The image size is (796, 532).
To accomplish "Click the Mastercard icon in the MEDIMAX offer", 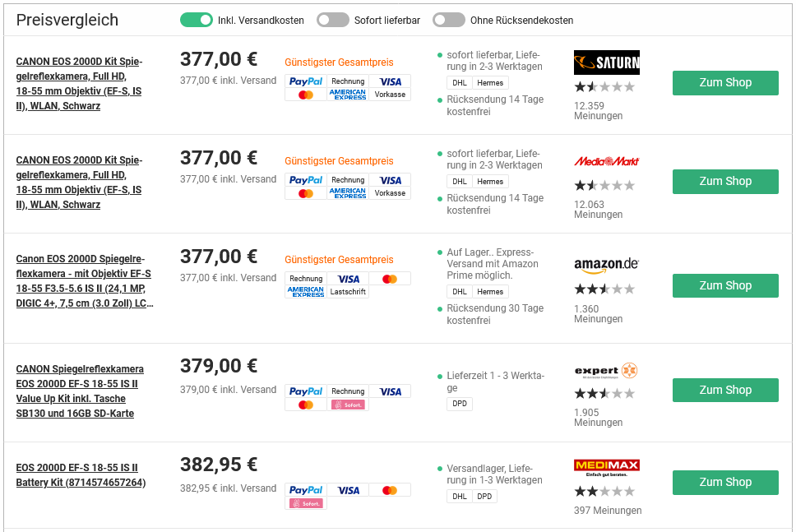I will pyautogui.click(x=390, y=490).
